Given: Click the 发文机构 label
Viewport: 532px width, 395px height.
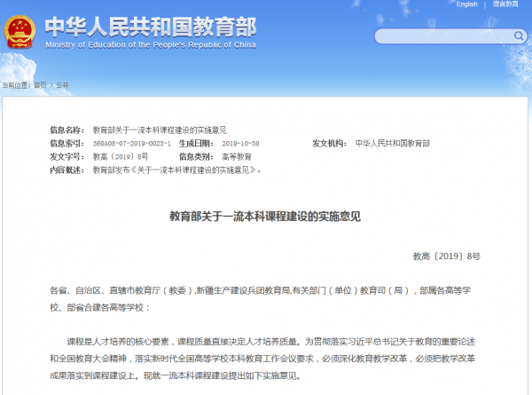Looking at the screenshot, I should [x=329, y=143].
